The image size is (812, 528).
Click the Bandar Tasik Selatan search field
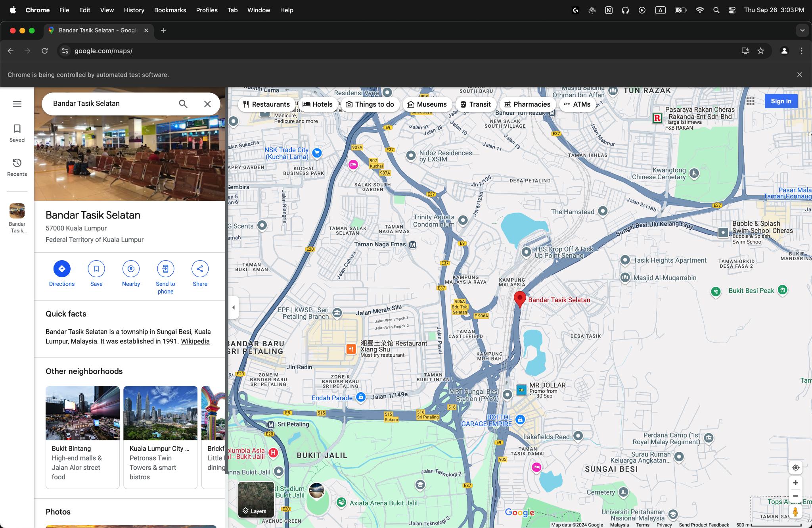112,104
